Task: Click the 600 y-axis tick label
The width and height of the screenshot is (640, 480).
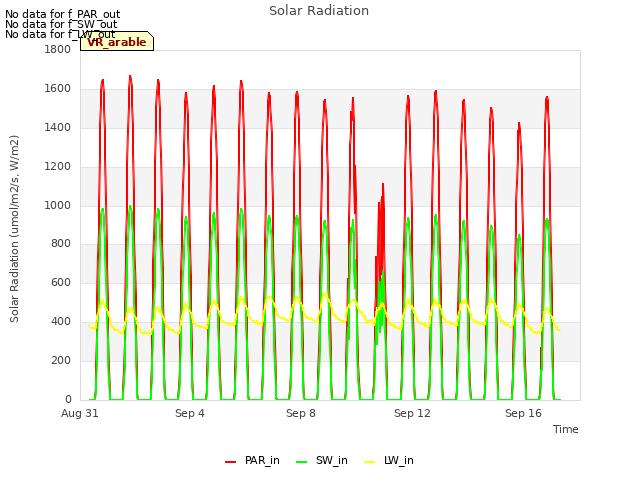Action: pos(61,282)
